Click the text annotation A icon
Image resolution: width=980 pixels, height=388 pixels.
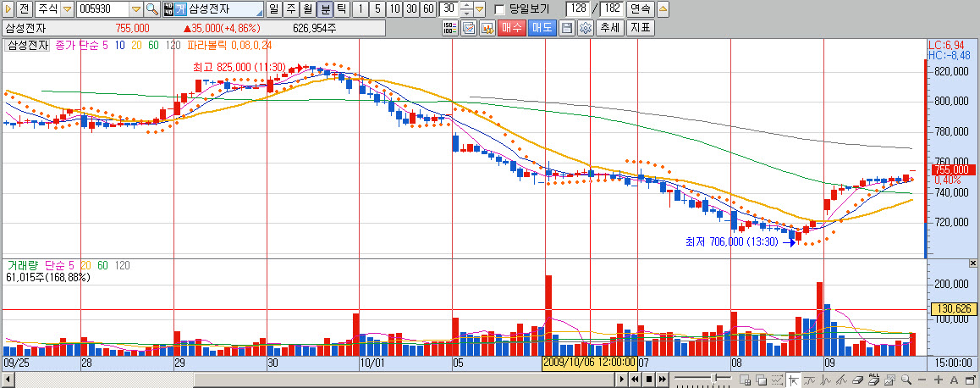click(x=953, y=379)
